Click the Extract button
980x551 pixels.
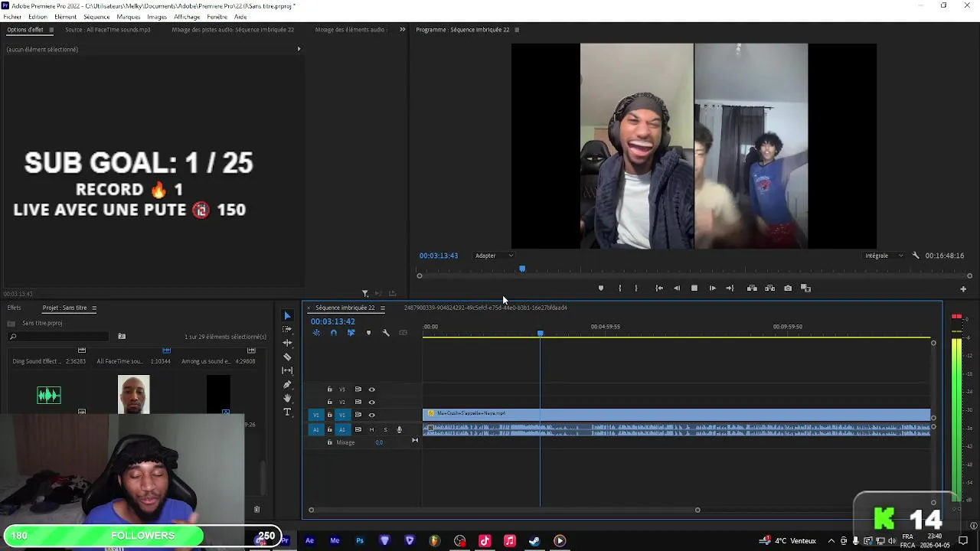click(x=769, y=289)
